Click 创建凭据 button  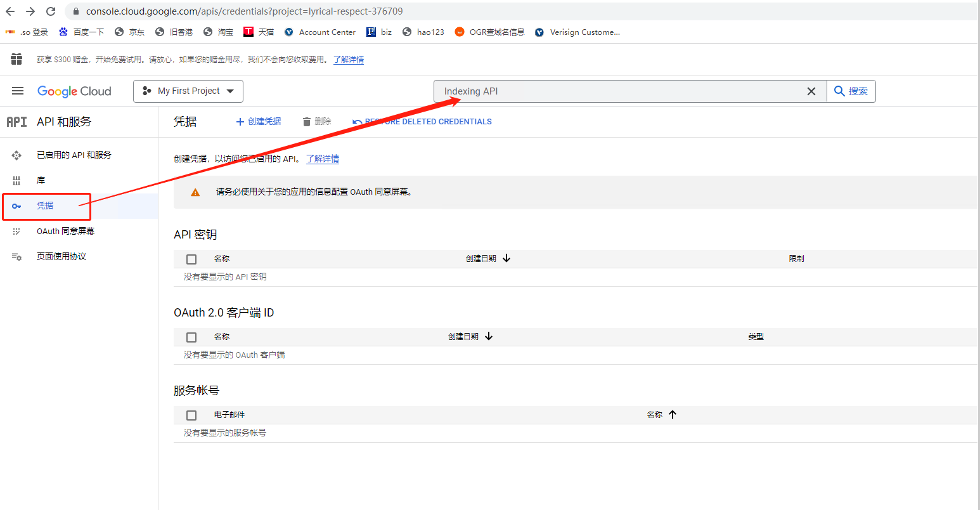[x=259, y=121]
